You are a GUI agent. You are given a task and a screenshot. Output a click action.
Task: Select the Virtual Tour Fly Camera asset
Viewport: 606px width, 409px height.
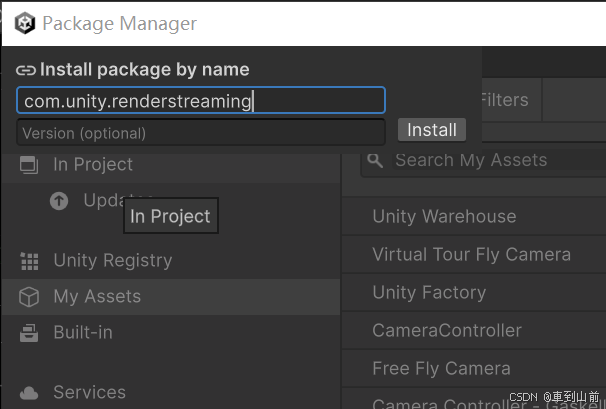click(x=471, y=255)
